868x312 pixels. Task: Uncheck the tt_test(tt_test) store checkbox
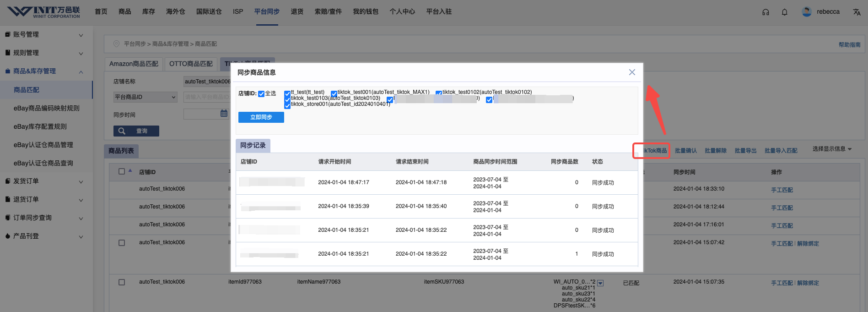[x=287, y=94]
